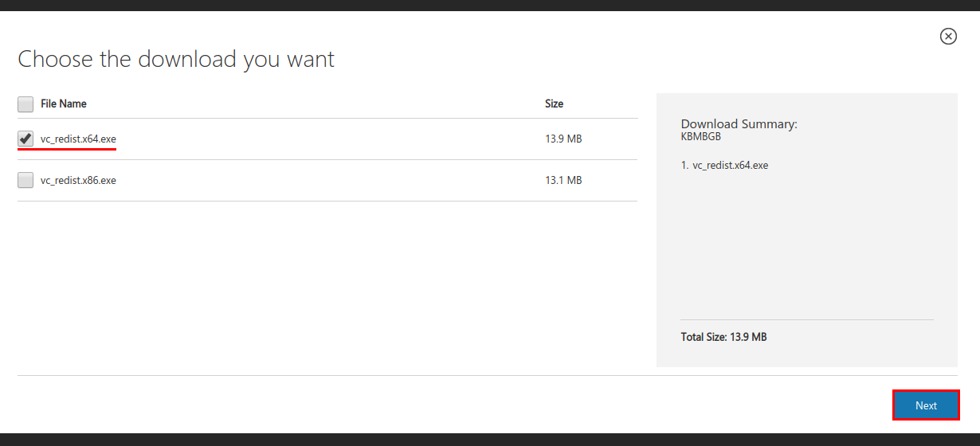Screen dimensions: 980x446
Task: Check the vc_redist.x86.exe checkbox
Action: pyautogui.click(x=25, y=180)
